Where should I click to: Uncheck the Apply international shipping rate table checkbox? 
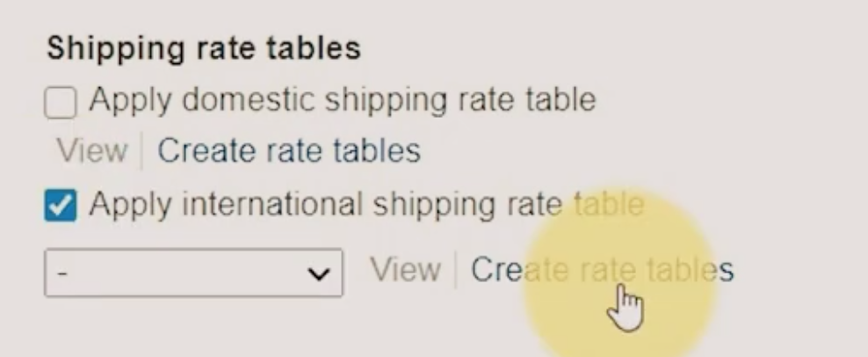[61, 205]
